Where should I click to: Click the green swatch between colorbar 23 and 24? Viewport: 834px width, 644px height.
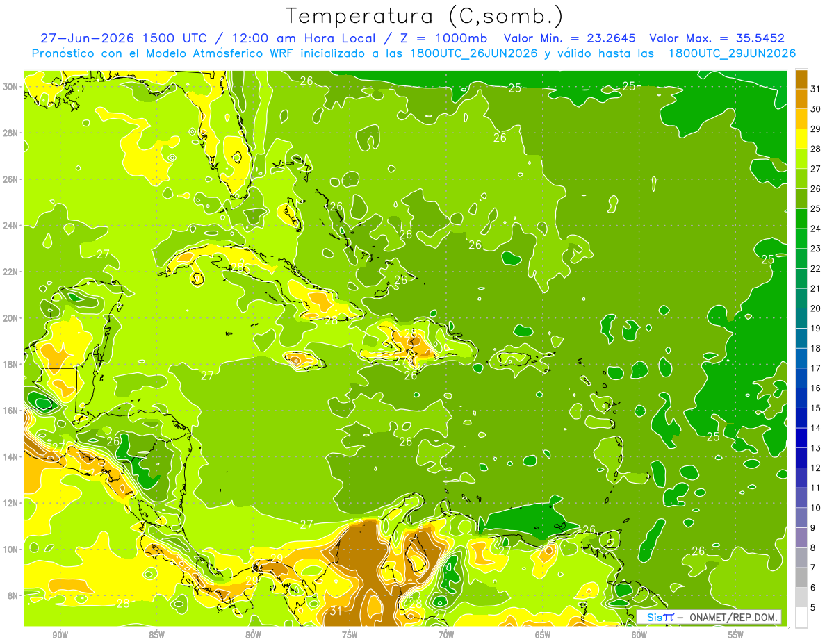click(x=801, y=238)
